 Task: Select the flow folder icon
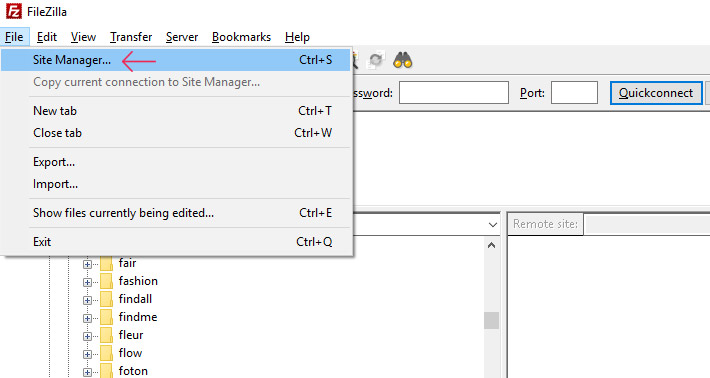[106, 354]
